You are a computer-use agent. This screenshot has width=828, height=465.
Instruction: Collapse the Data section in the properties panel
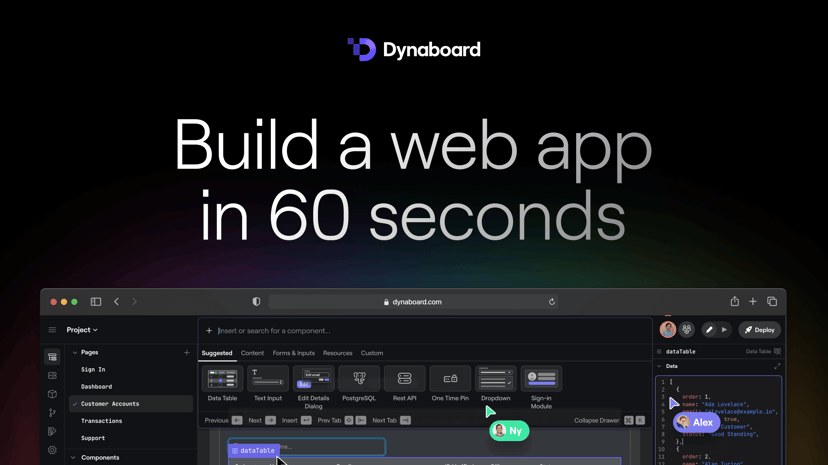659,366
